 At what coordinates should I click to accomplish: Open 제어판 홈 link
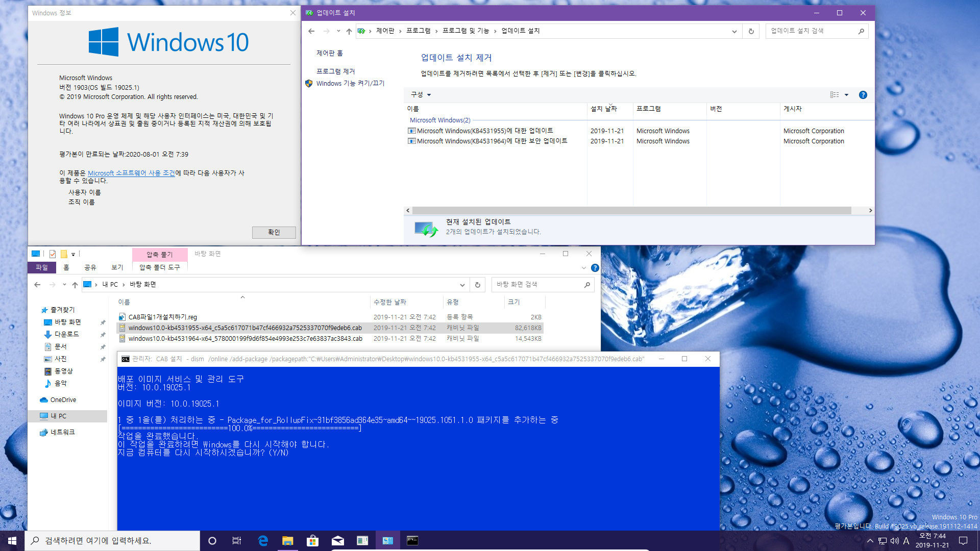(330, 53)
